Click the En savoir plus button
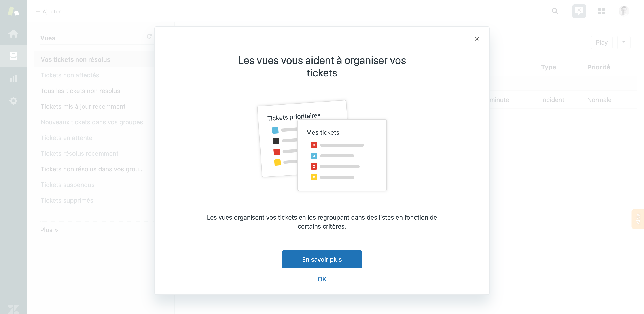 (x=322, y=259)
